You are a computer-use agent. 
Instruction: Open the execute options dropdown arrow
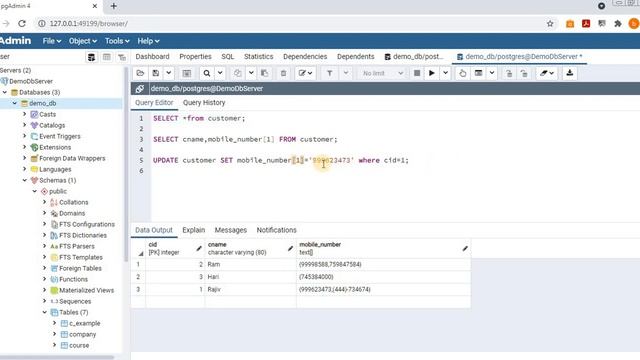(445, 73)
